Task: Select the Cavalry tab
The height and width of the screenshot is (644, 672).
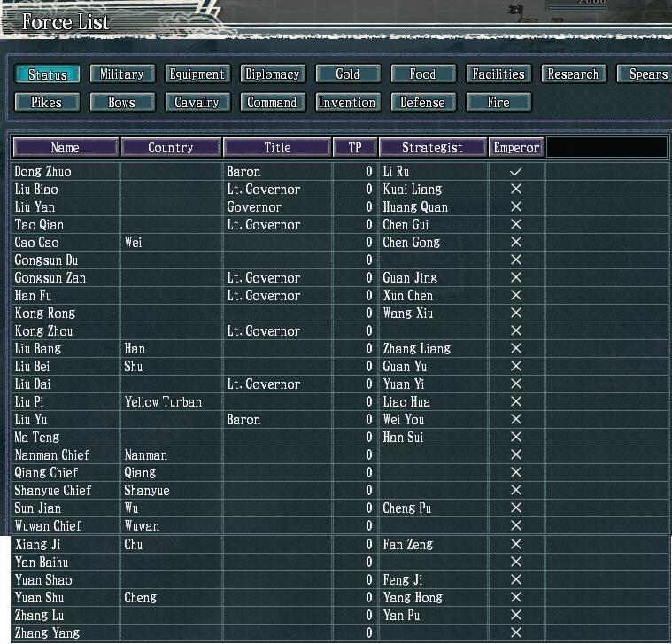Action: click(197, 103)
